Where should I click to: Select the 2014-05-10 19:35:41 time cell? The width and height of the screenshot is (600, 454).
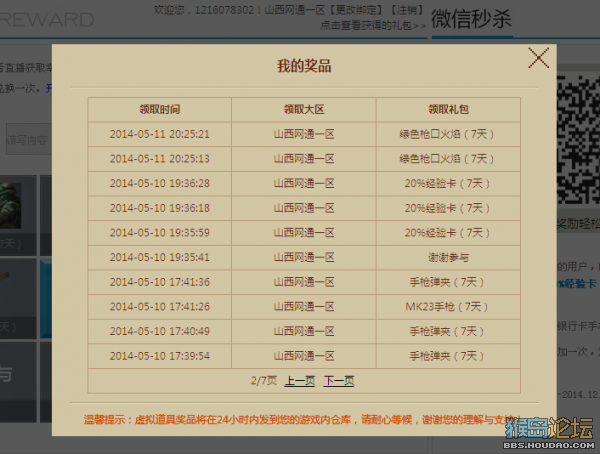click(160, 257)
